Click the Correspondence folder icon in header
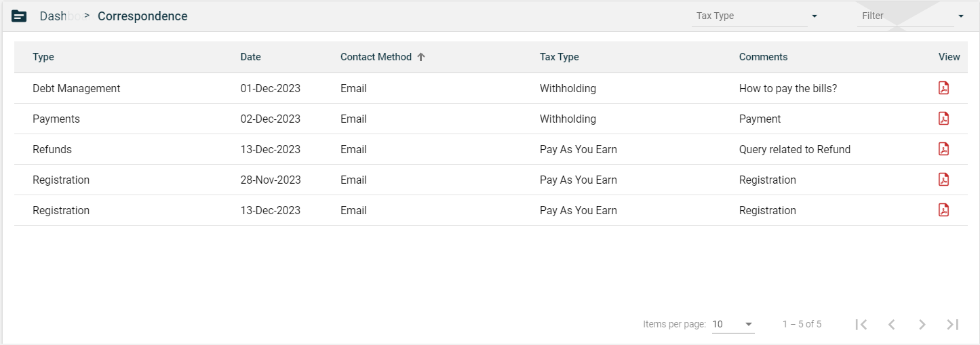 coord(19,16)
